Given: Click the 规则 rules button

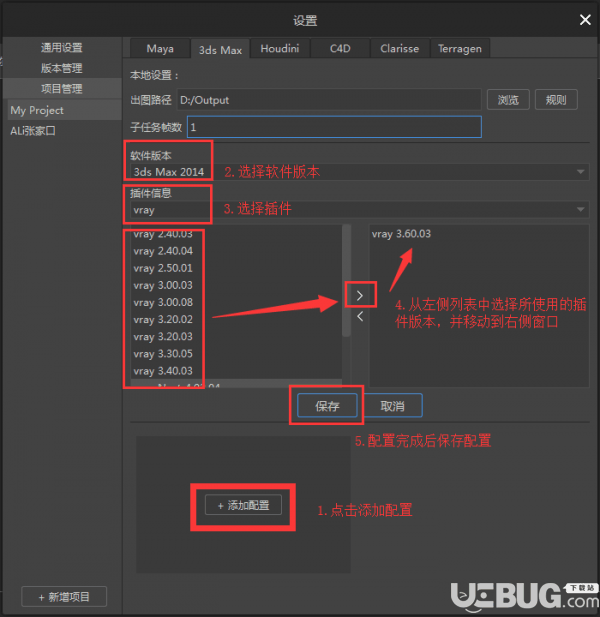Looking at the screenshot, I should pos(556,100).
